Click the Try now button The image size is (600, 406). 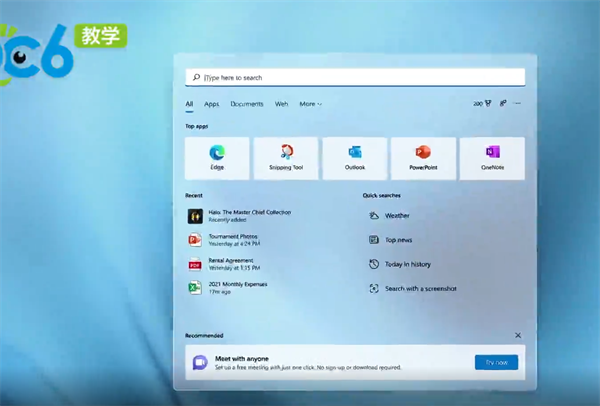(496, 362)
